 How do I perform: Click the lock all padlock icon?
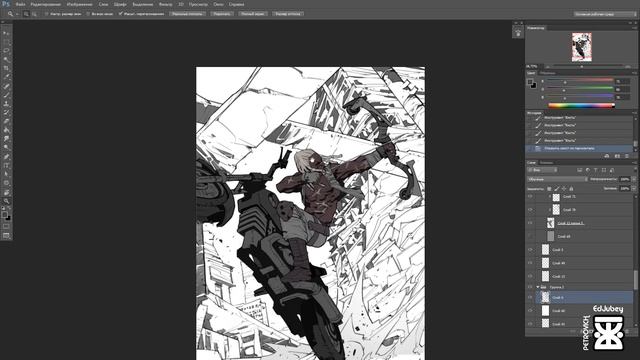point(571,189)
